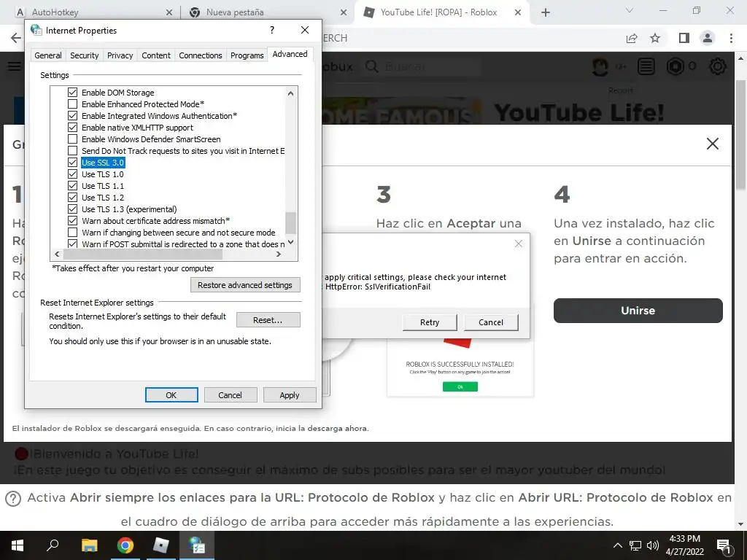Click the Roblox Buscar search field
Viewport: 747px width, 560px height.
pyautogui.click(x=424, y=66)
